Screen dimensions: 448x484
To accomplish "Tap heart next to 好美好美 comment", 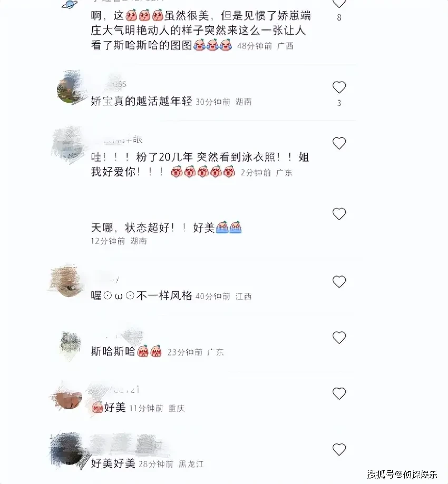I will click(339, 449).
